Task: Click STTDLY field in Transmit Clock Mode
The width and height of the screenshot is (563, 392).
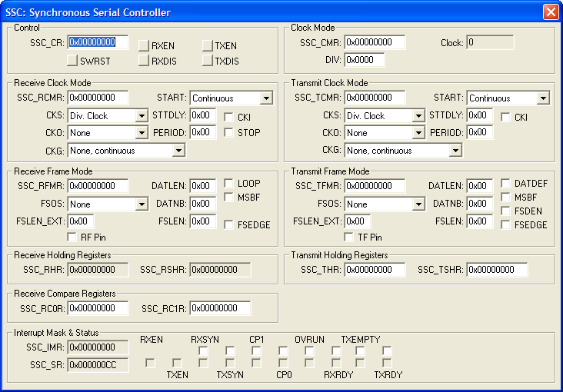Action: 480,115
